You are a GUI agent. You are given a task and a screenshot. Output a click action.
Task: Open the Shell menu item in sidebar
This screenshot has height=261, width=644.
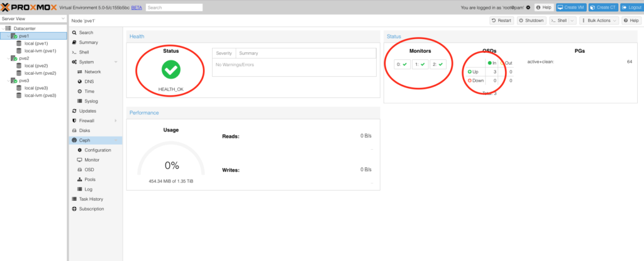pyautogui.click(x=96, y=52)
